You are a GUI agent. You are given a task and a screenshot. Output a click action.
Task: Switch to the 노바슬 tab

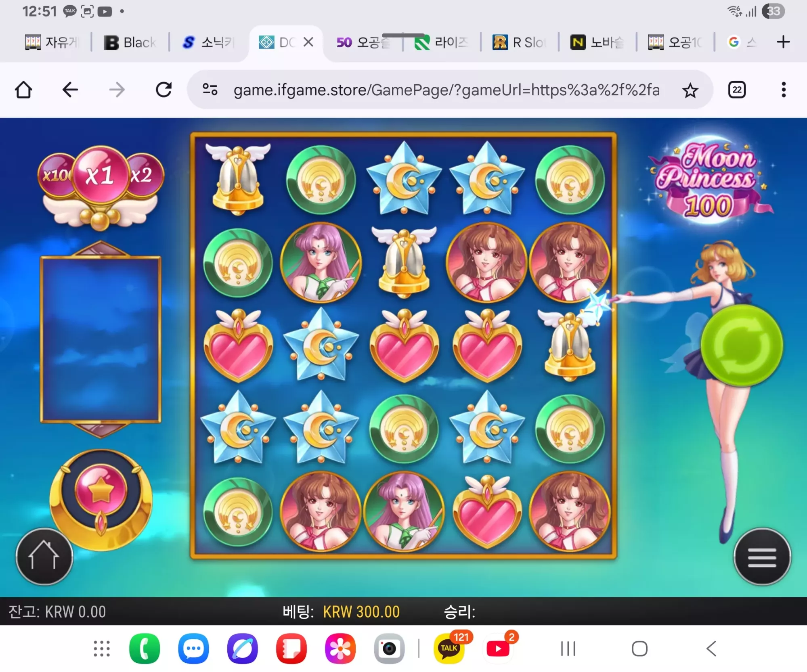[597, 42]
